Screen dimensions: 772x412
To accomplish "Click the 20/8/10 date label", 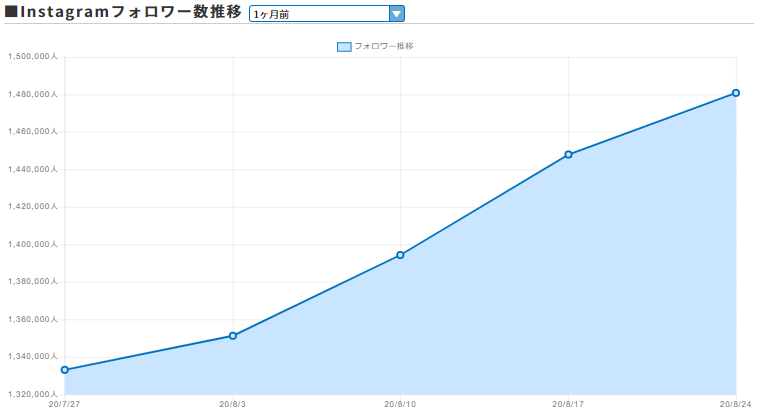I will (x=400, y=404).
